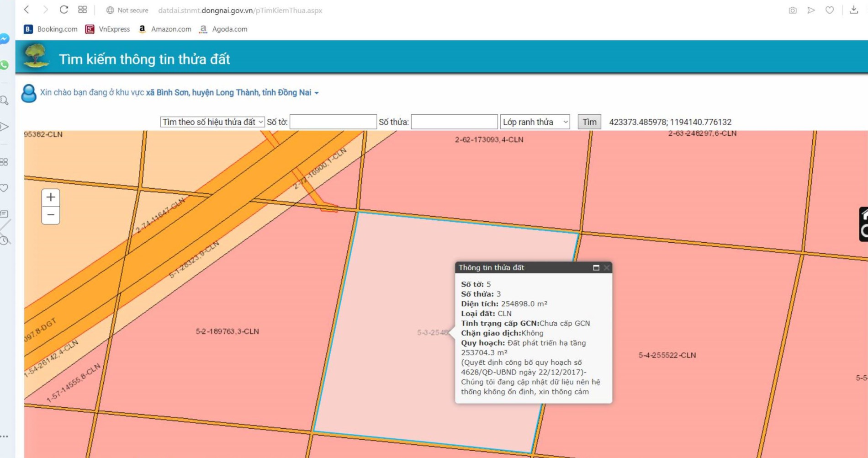Zoom in the map with plus button
This screenshot has width=868, height=458.
tap(51, 197)
